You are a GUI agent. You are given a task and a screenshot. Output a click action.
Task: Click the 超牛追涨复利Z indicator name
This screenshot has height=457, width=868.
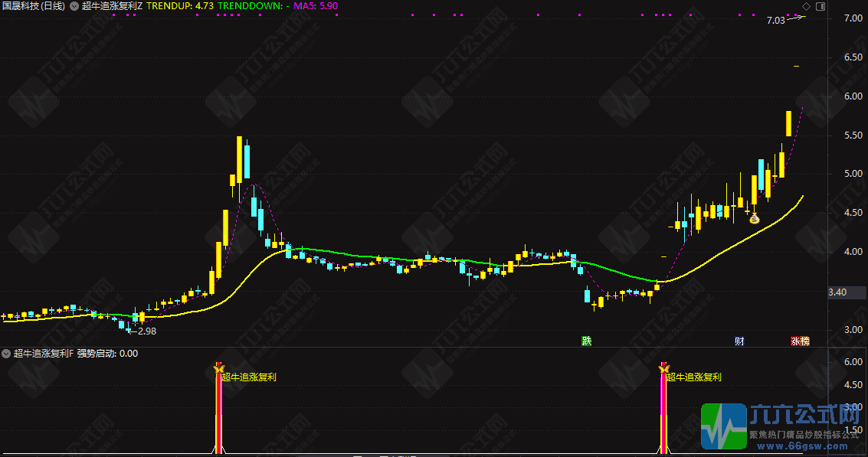(112, 6)
